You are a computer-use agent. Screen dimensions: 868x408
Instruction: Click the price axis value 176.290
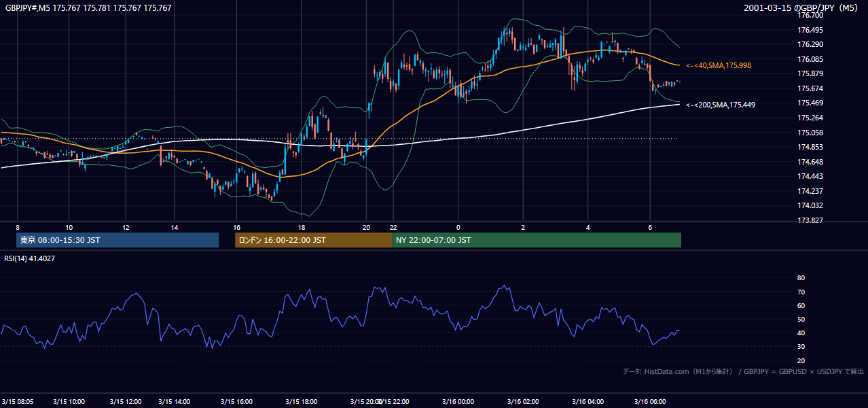(x=810, y=44)
